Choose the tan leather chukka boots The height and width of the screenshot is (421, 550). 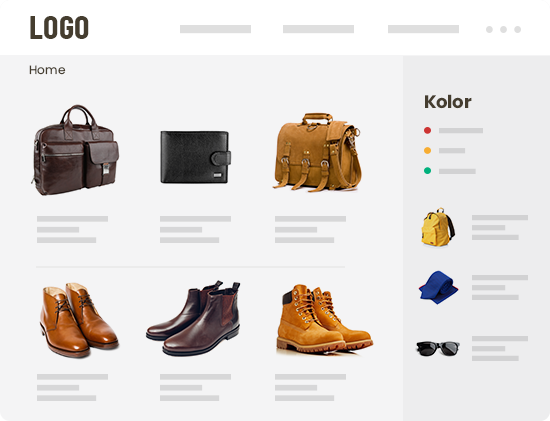click(79, 320)
